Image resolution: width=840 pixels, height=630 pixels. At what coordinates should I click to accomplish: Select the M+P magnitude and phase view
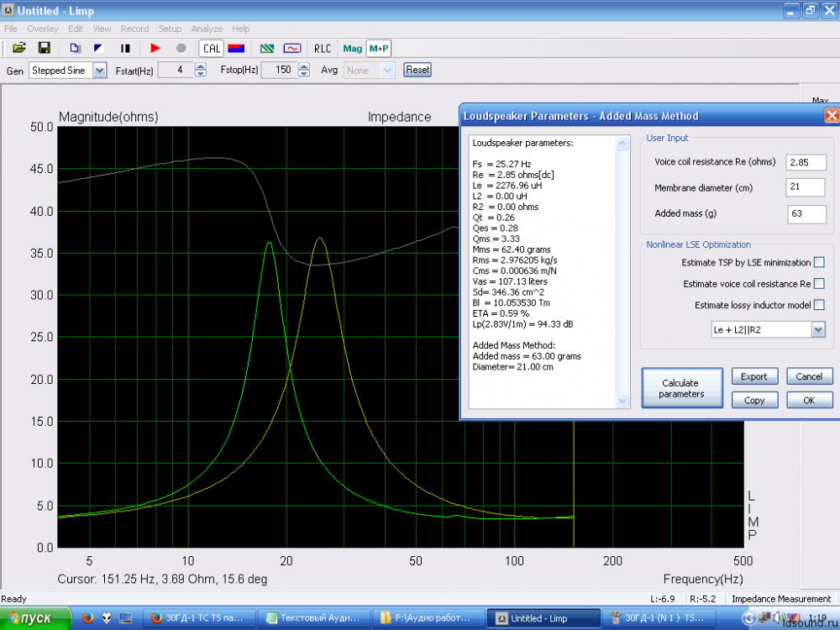click(x=380, y=48)
